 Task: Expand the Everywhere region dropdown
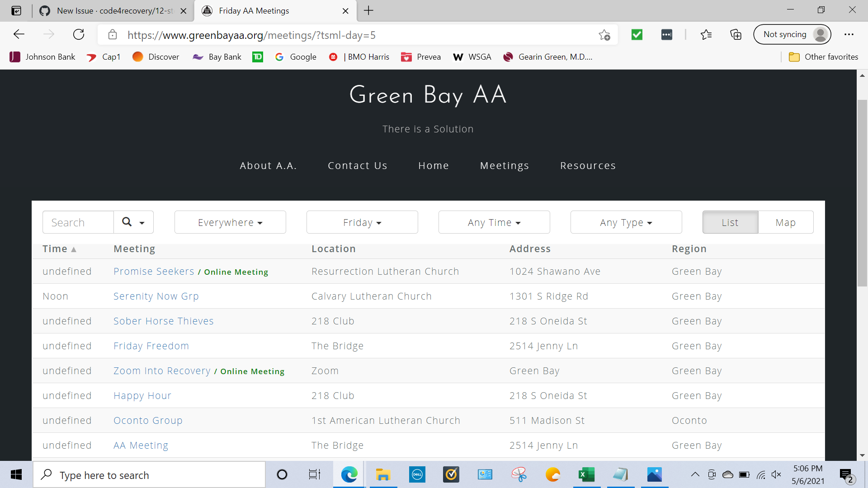[x=230, y=222]
